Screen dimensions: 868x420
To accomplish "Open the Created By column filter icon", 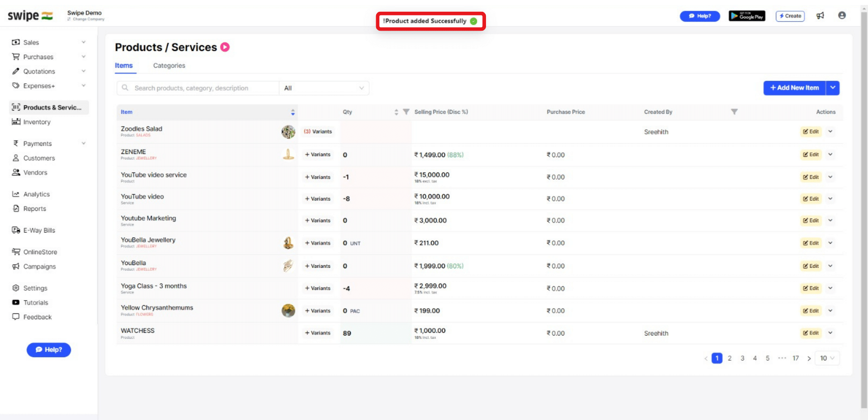I will [735, 112].
